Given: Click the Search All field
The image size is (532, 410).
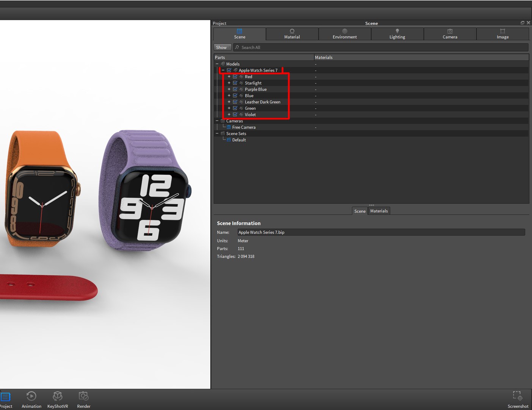Looking at the screenshot, I should pyautogui.click(x=381, y=47).
